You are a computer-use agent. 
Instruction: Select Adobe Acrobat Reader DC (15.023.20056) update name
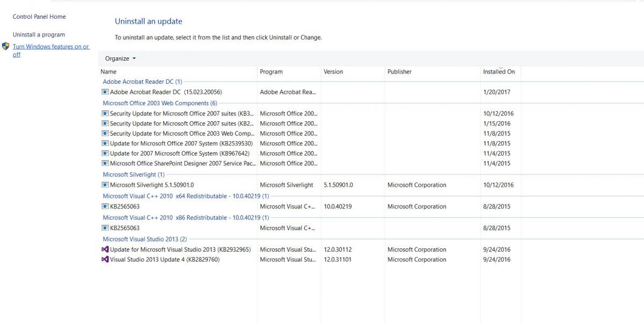click(166, 92)
